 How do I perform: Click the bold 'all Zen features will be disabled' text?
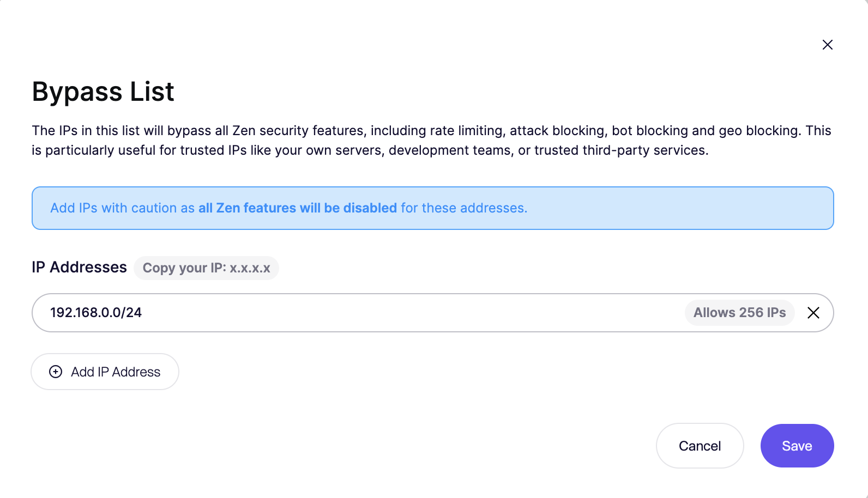(x=297, y=208)
